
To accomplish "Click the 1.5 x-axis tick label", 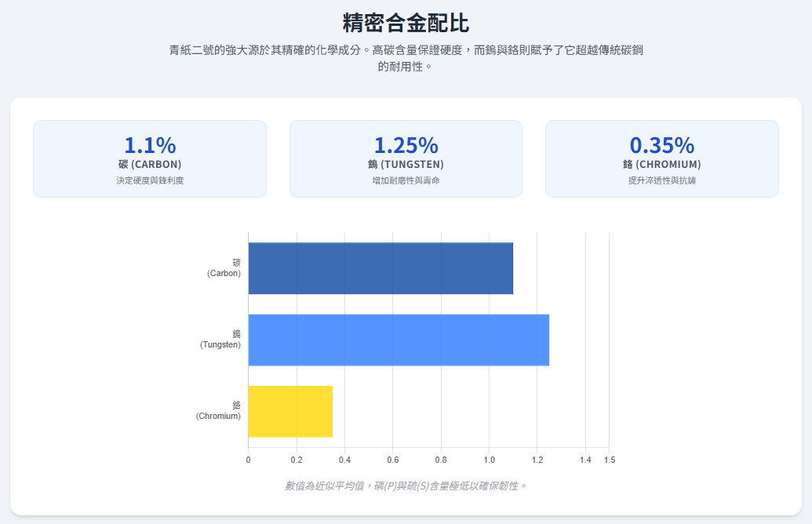I will (609, 460).
